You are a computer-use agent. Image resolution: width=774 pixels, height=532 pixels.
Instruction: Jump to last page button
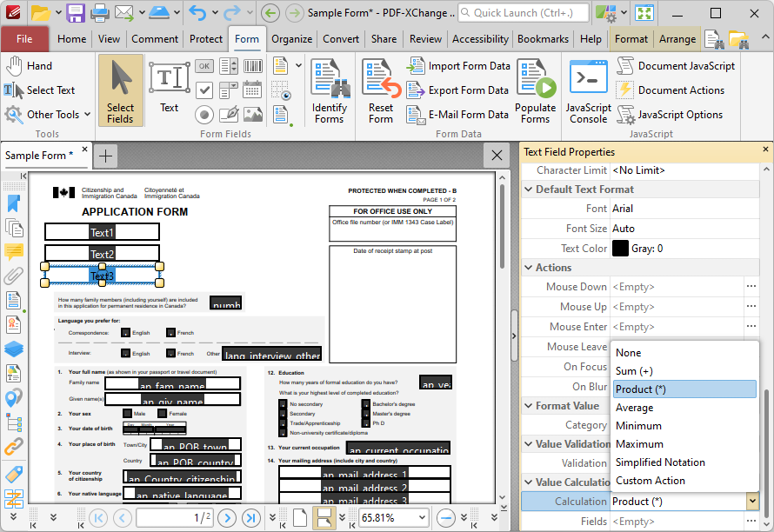click(251, 518)
